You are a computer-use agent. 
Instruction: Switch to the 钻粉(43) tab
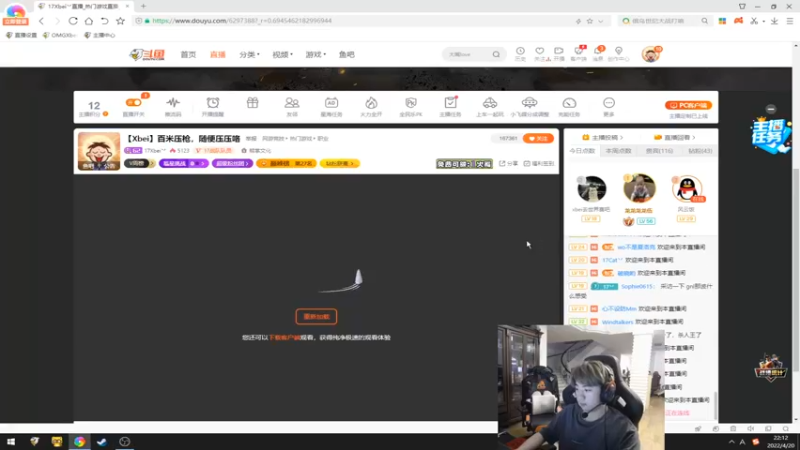point(700,151)
